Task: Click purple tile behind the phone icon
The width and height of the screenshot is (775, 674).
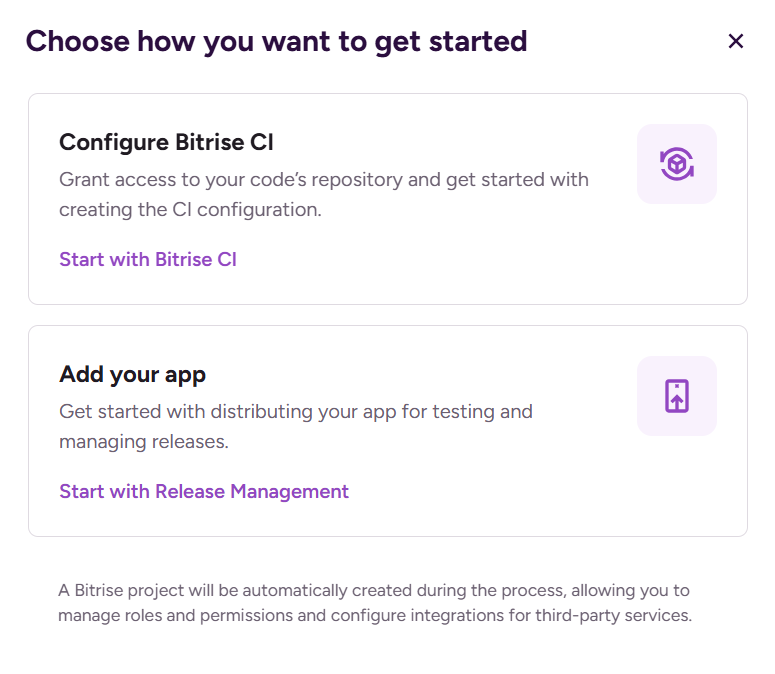Action: (651, 370)
